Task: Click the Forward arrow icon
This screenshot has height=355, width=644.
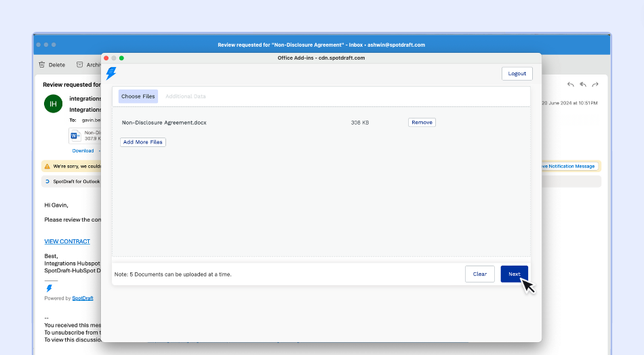Action: coord(595,85)
